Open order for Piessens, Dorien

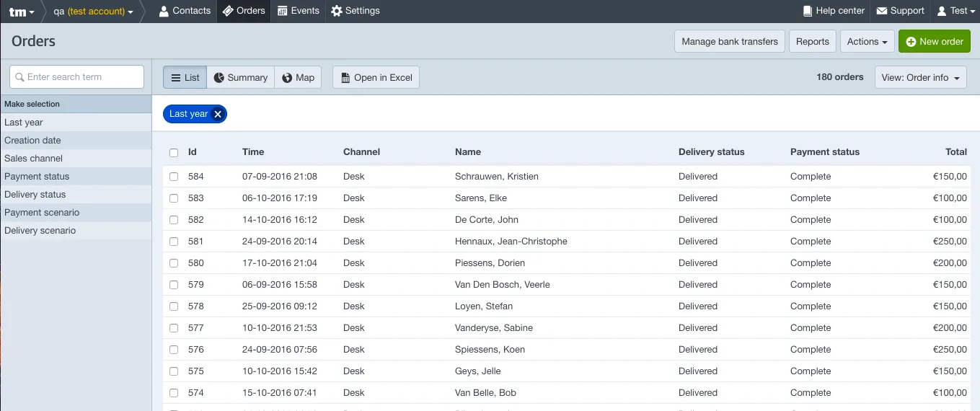click(x=490, y=263)
